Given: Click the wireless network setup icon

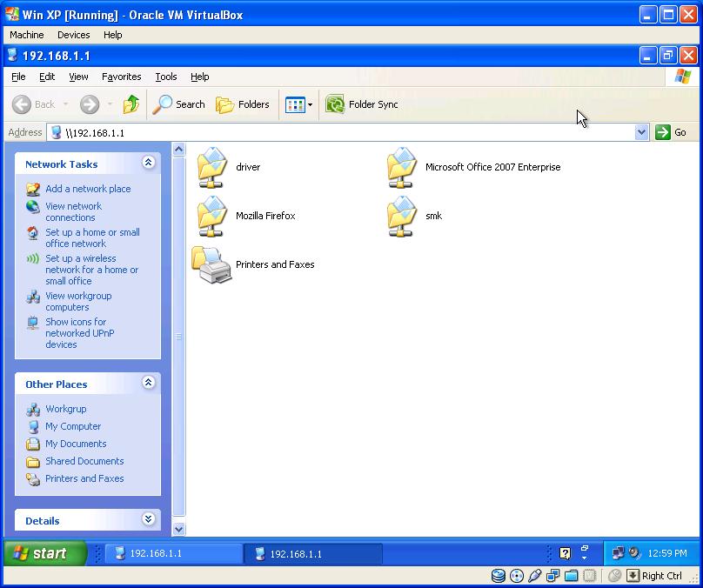Looking at the screenshot, I should coord(33,258).
